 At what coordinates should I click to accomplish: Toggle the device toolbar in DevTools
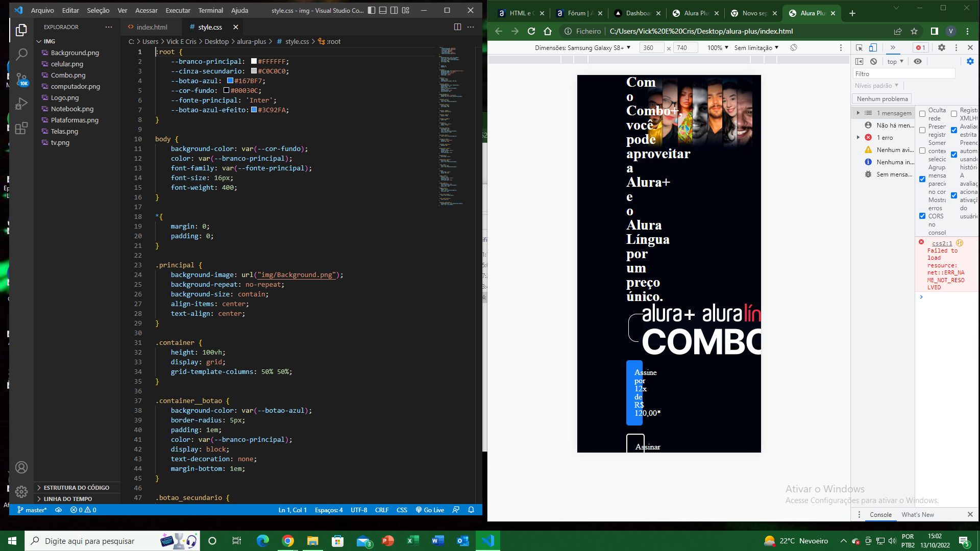pos(873,47)
